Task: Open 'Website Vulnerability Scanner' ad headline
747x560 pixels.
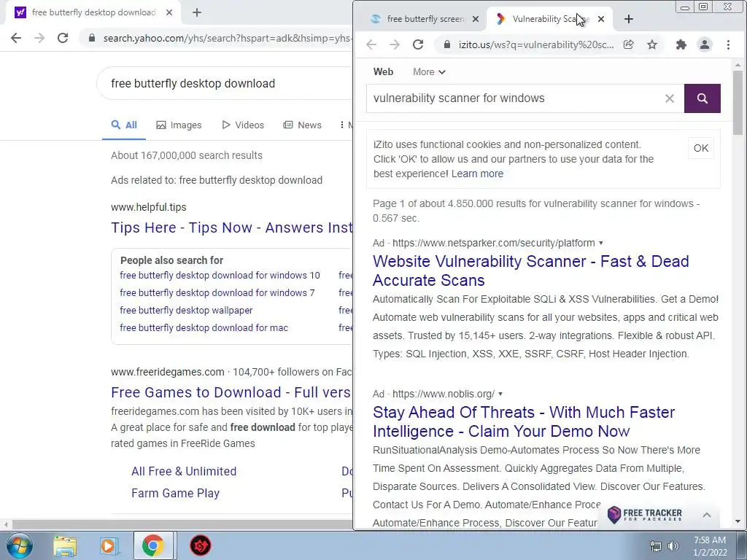Action: [x=531, y=271]
